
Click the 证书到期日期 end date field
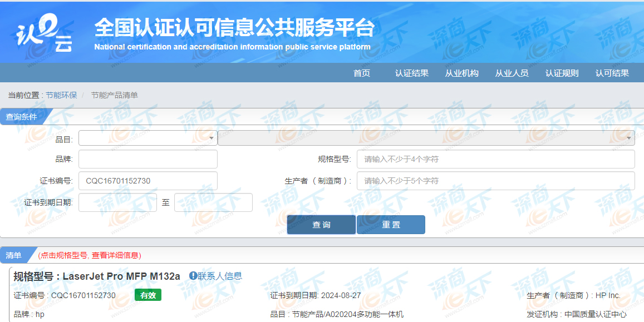[213, 202]
